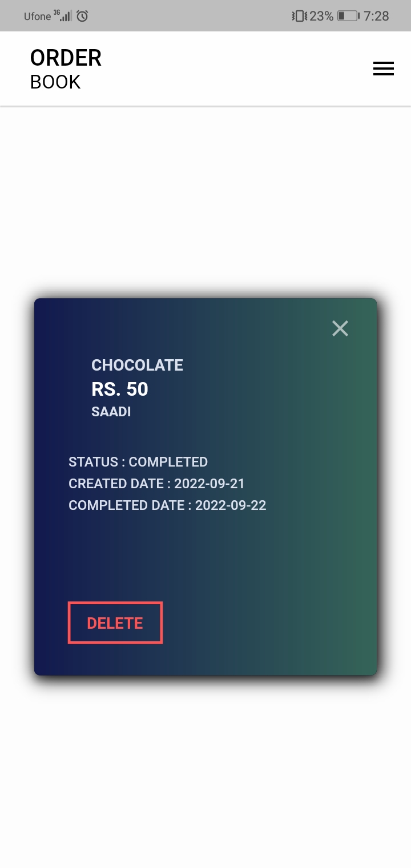This screenshot has height=868, width=411.
Task: Tap the battery icon in status bar
Action: click(x=348, y=16)
